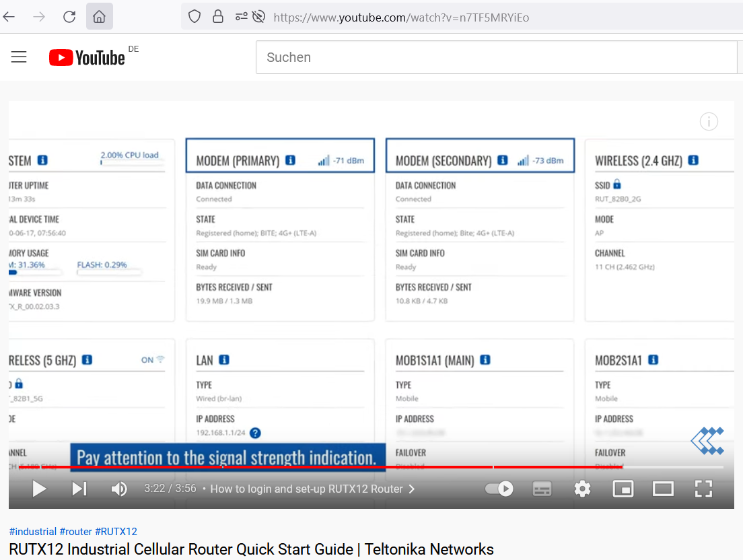The image size is (743, 560).
Task: Go back with the browser back arrow
Action: pyautogui.click(x=9, y=17)
